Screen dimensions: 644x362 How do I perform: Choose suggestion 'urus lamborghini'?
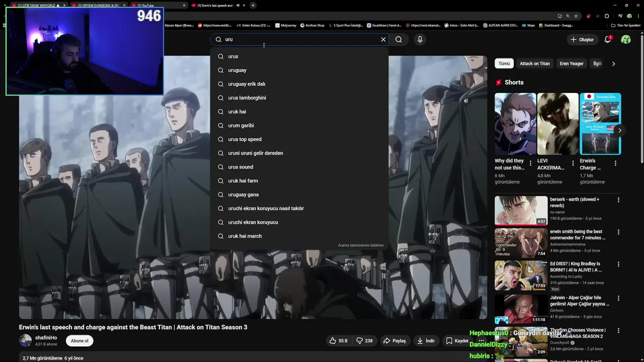pos(299,98)
